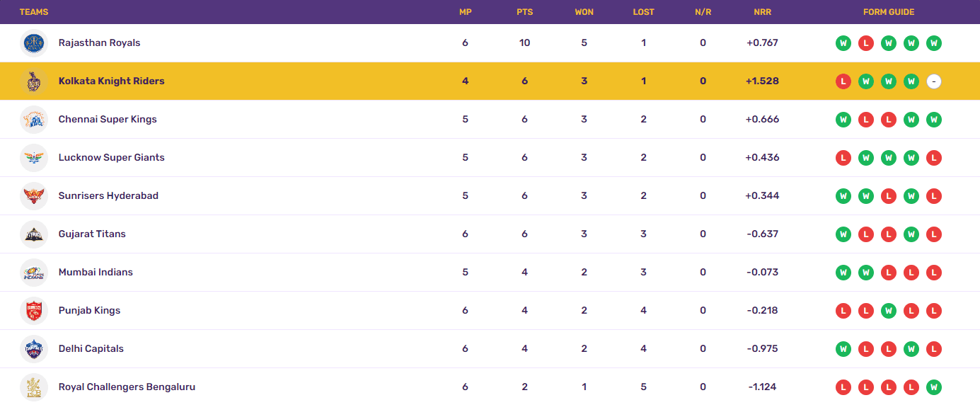Click the Punjab Kings logo
Image resolution: width=980 pixels, height=405 pixels.
(34, 311)
